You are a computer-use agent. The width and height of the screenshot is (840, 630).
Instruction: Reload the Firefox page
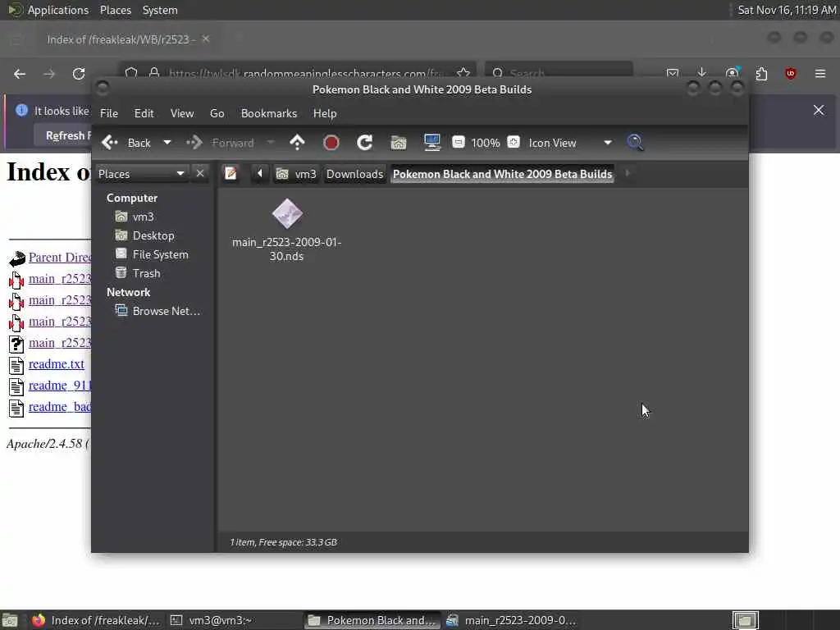tap(79, 74)
